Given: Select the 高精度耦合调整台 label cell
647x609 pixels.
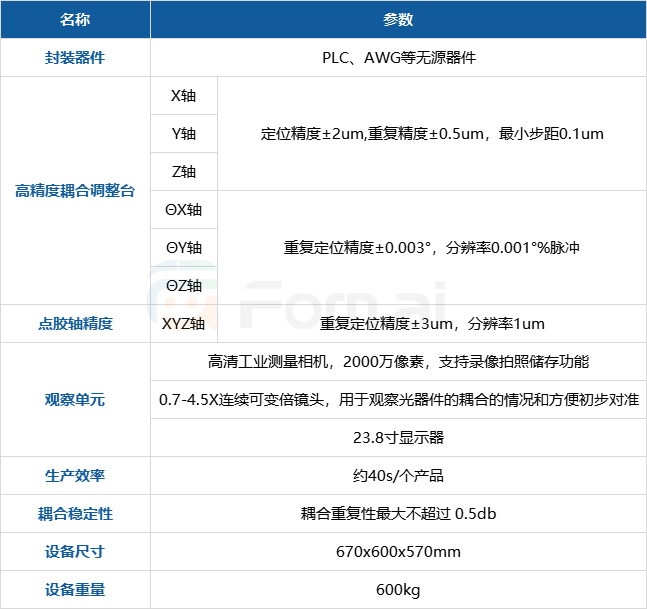Looking at the screenshot, I should tap(75, 190).
